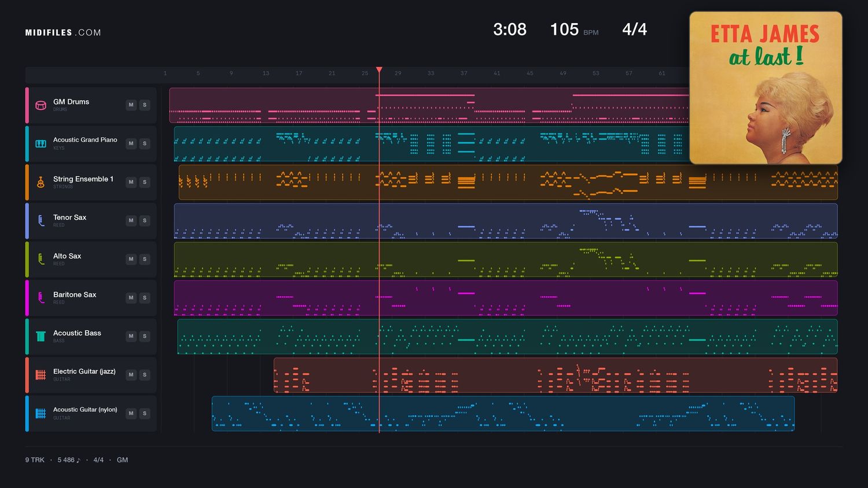Select the Alto Sax track name
This screenshot has height=488, width=868.
click(x=67, y=256)
